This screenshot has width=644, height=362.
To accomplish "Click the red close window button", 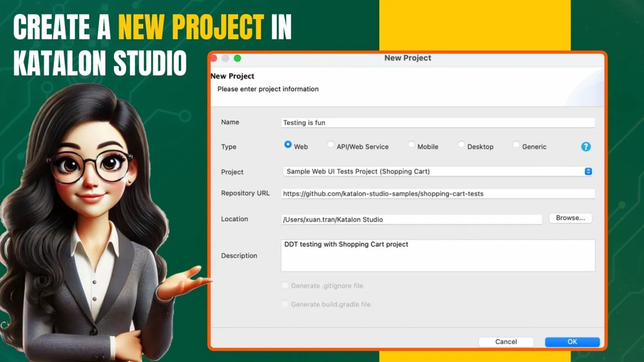I will [x=213, y=58].
